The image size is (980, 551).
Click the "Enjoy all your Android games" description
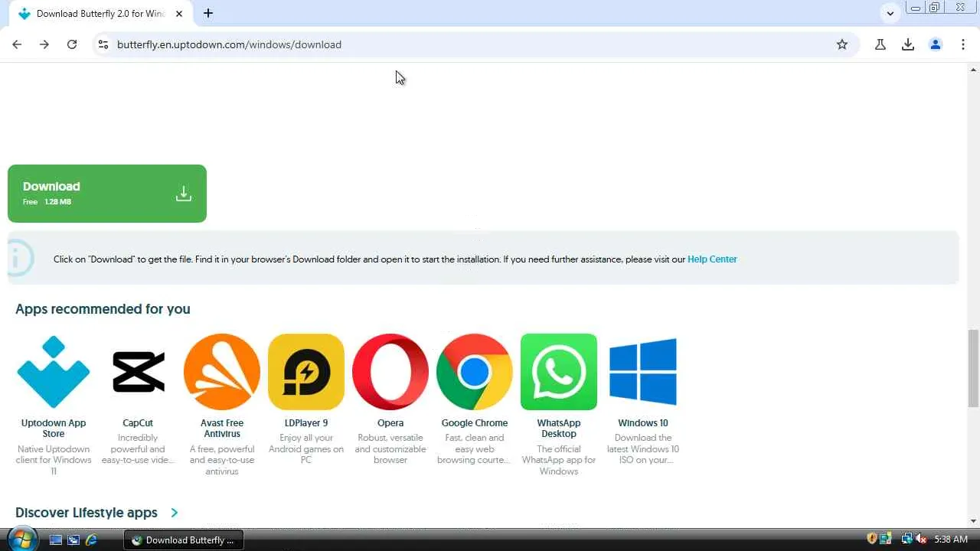[306, 449]
